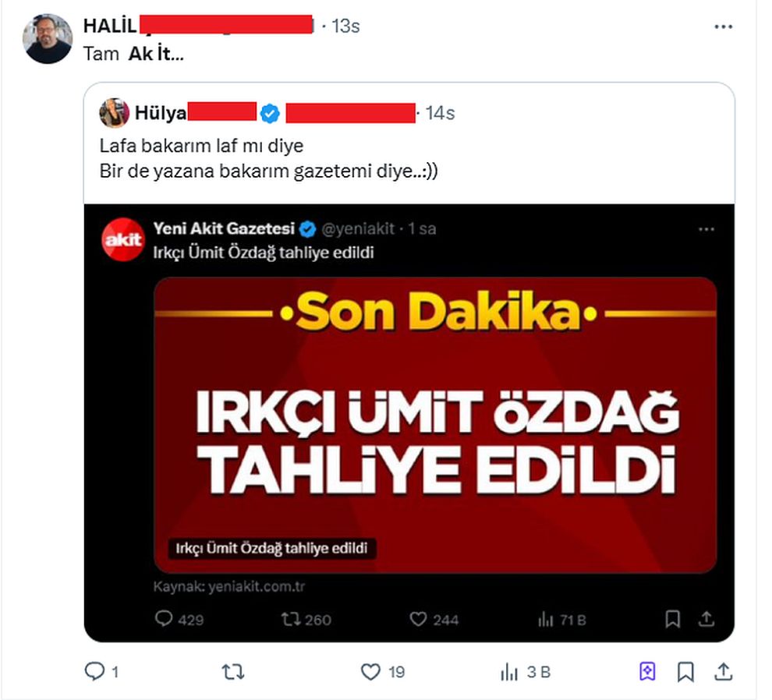772x700 pixels.
Task: Open the @yeniakit handle link
Action: click(358, 228)
